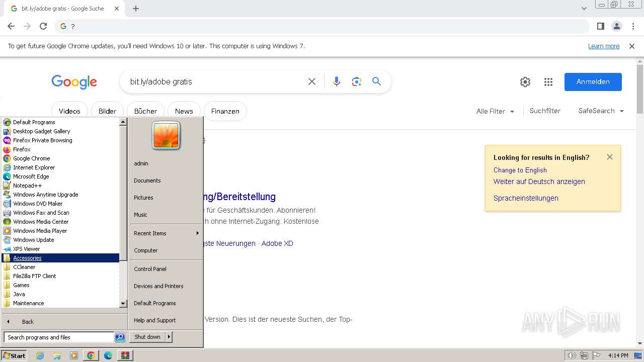Open Devices and Printers

[166, 286]
